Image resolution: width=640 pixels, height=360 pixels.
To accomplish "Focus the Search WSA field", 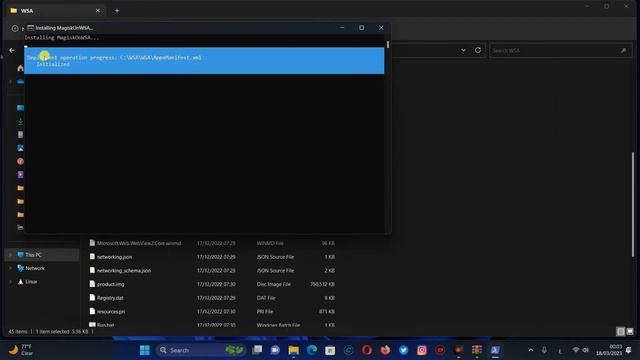I will coord(560,51).
